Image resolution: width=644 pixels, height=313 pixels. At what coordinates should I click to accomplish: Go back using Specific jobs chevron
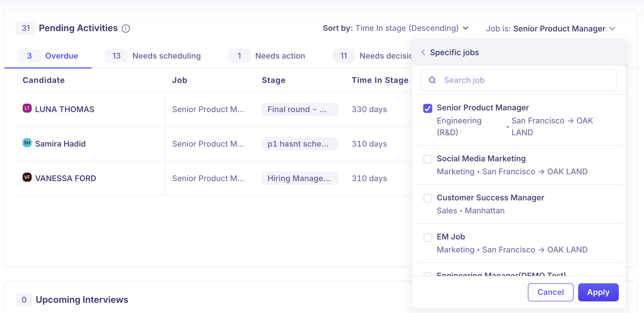pos(423,52)
